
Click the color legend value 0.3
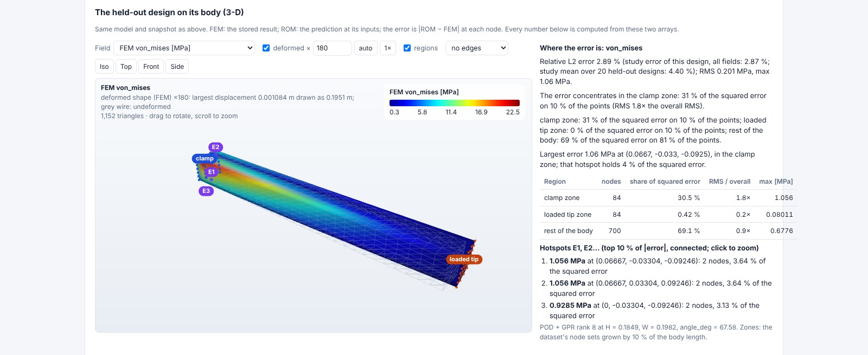pos(394,112)
